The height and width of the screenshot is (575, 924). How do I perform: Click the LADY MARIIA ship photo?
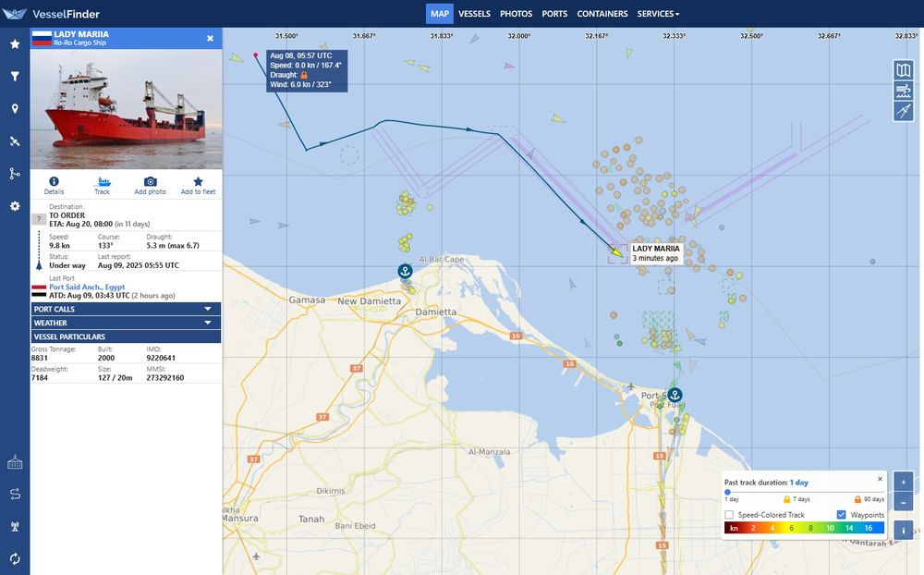point(126,108)
